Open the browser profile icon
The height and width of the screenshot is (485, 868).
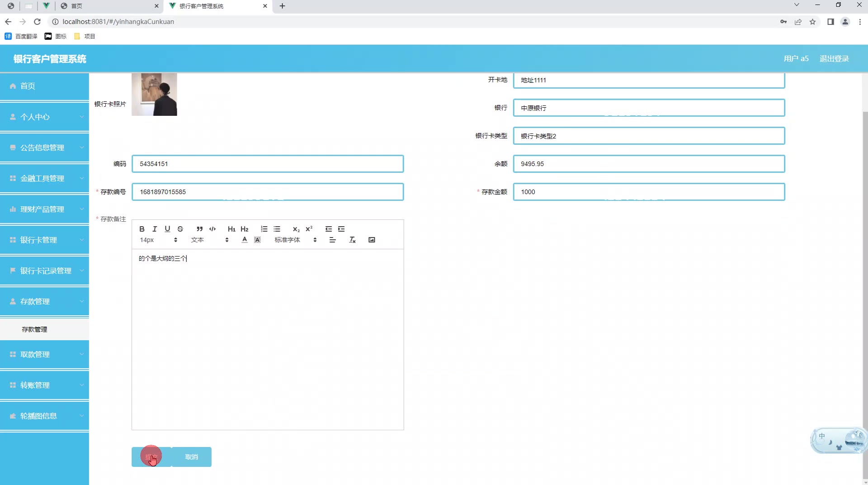coord(845,22)
